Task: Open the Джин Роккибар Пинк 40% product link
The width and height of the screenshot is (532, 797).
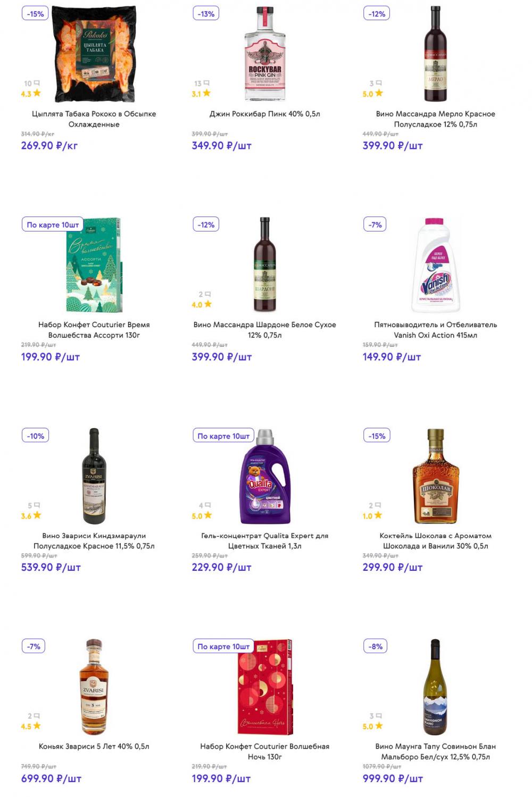Action: (x=264, y=114)
